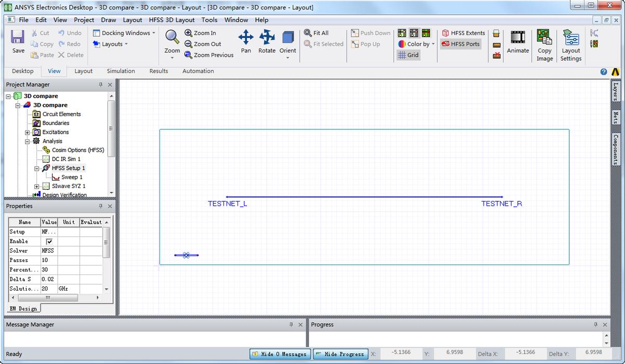Viewport: 625px width, 364px height.
Task: Click the Hide 0 Messages button
Action: point(280,354)
